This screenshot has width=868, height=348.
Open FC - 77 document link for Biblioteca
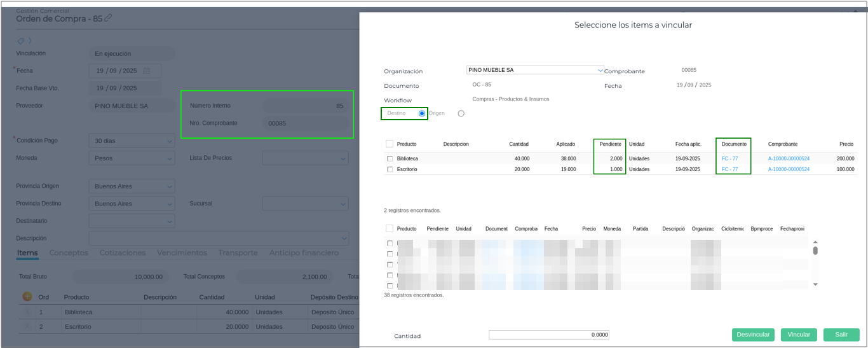[729, 158]
